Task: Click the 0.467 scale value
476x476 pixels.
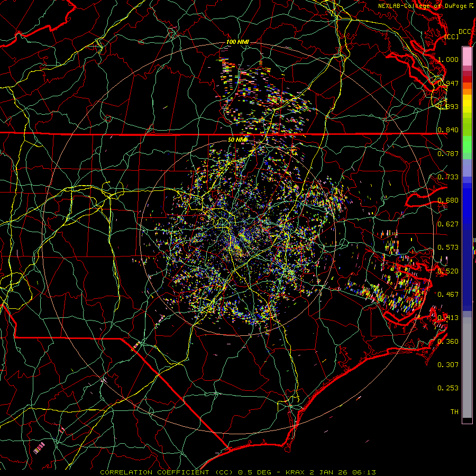Action: tap(448, 294)
